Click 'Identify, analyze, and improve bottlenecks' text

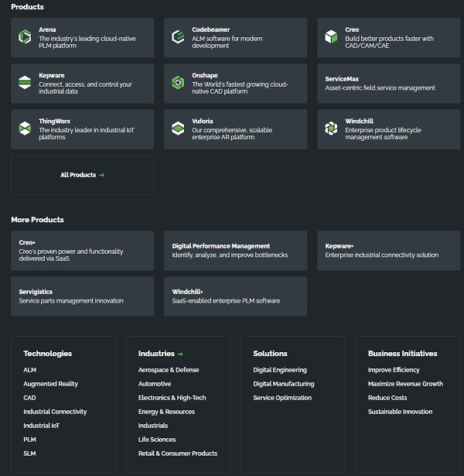(x=230, y=255)
